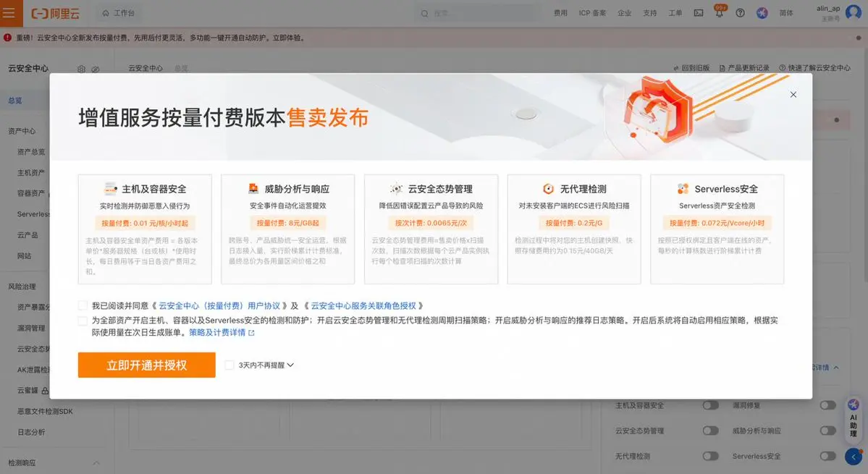
Task: Click 云安全中心 breadcrumb
Action: [x=146, y=68]
